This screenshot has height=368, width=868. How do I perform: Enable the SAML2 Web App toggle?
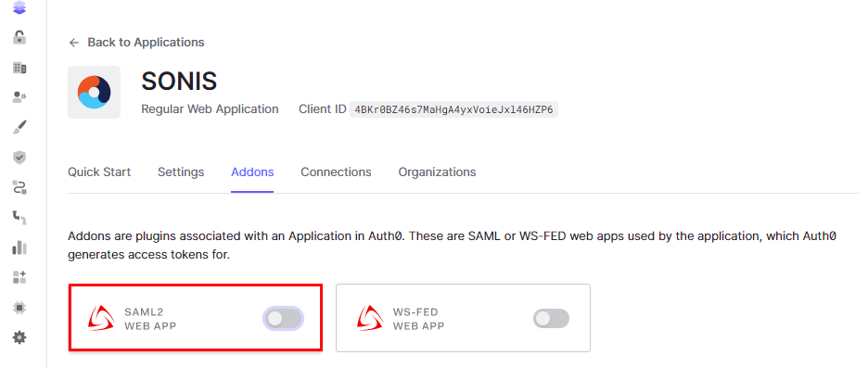click(x=283, y=318)
